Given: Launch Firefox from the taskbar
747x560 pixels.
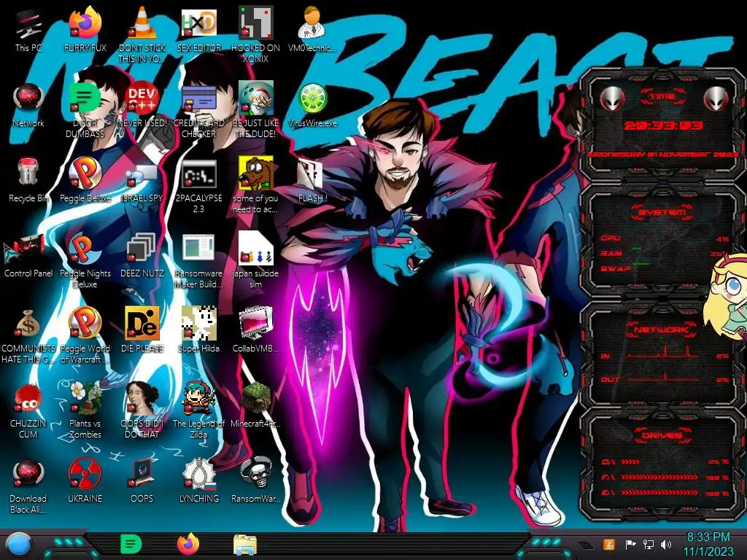Looking at the screenshot, I should [188, 544].
